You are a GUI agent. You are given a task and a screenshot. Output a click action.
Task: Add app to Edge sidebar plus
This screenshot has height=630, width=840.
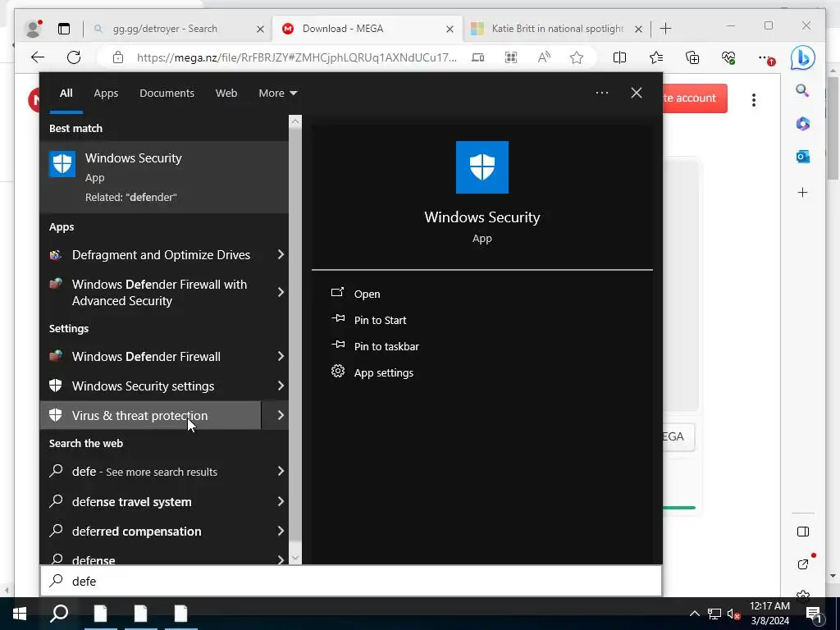point(802,192)
